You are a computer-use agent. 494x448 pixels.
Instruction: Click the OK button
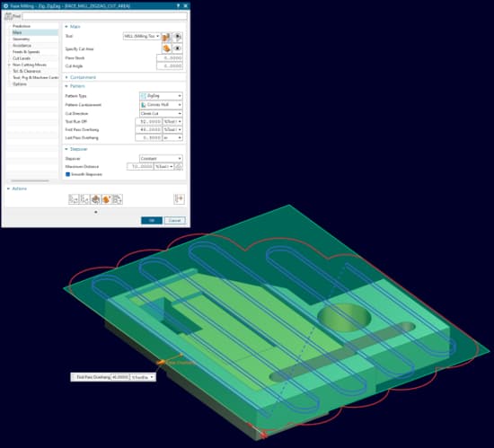pyautogui.click(x=152, y=220)
